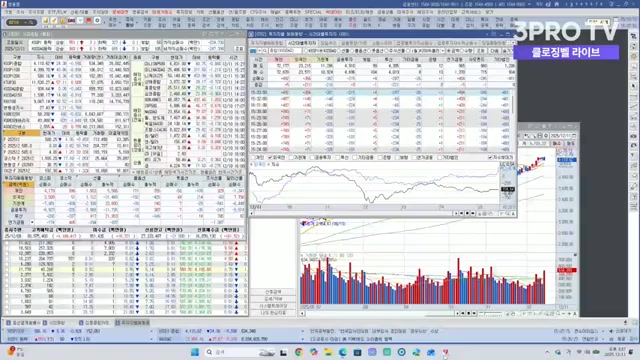Click the date field in the chart window
The image size is (640, 360).
pyautogui.click(x=563, y=136)
